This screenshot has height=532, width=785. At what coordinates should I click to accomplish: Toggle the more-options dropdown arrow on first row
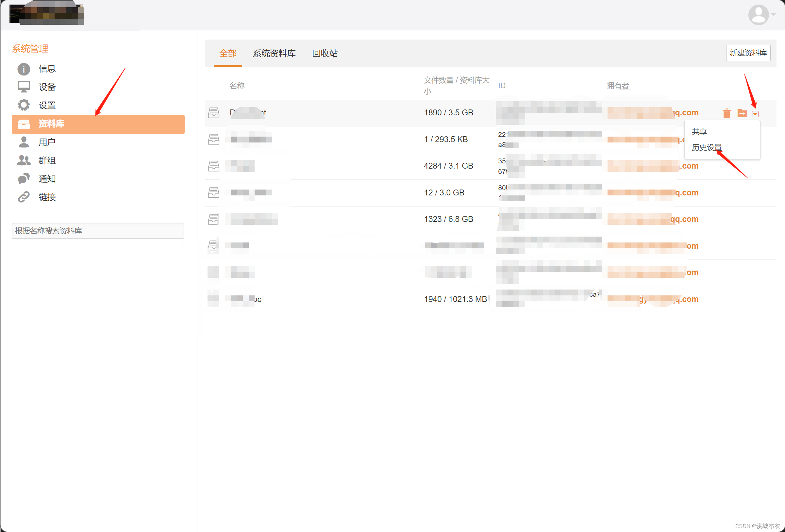755,114
